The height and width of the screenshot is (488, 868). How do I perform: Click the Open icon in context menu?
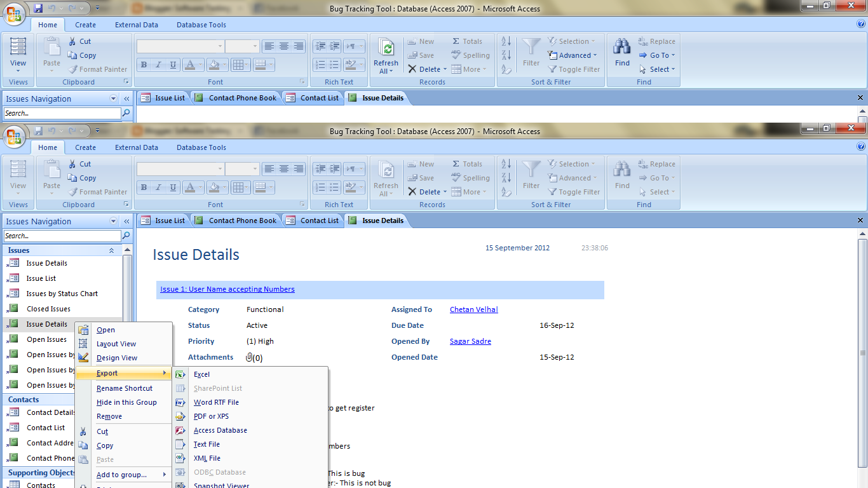click(83, 330)
